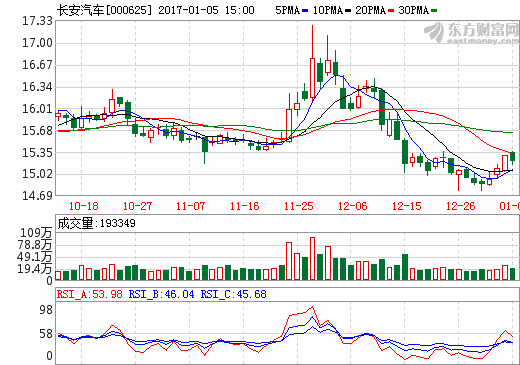The image size is (520, 365).
Task: Click the 成交量:193349 volume label
Action: pos(96,223)
